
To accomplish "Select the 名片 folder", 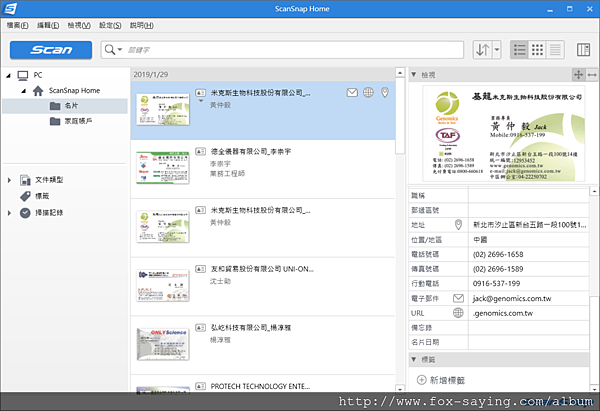I will [x=65, y=106].
